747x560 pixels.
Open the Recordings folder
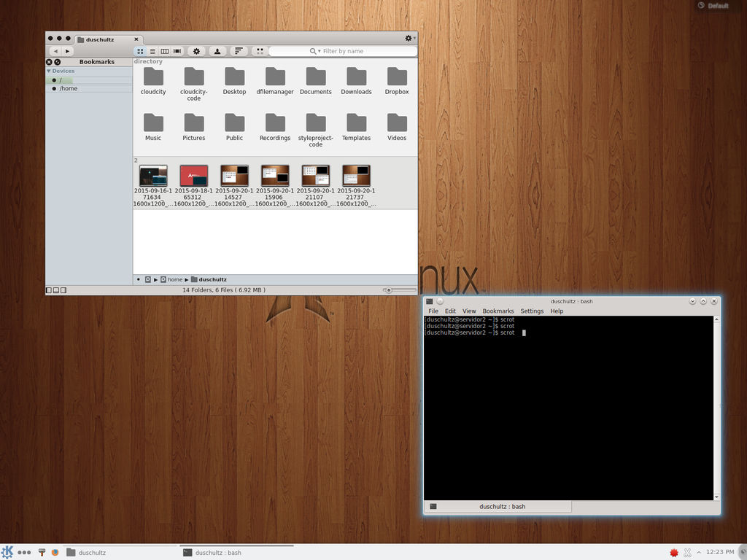click(x=275, y=127)
